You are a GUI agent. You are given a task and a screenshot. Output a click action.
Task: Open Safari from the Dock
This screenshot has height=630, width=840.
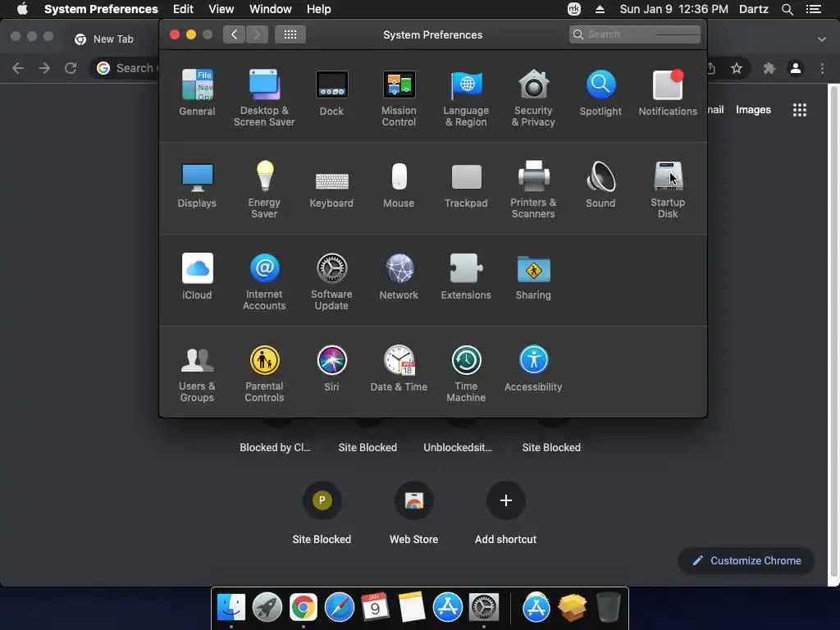tap(339, 608)
